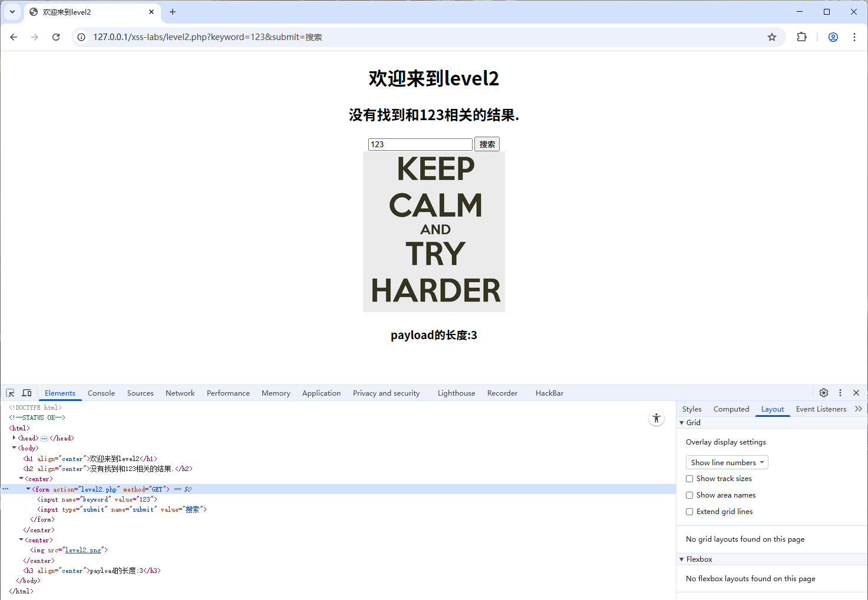
Task: Enable Extend grid lines checkbox
Action: (x=689, y=512)
